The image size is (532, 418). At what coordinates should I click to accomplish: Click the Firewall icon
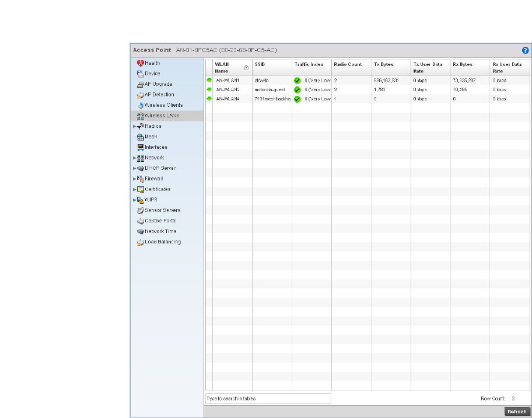[x=141, y=179]
